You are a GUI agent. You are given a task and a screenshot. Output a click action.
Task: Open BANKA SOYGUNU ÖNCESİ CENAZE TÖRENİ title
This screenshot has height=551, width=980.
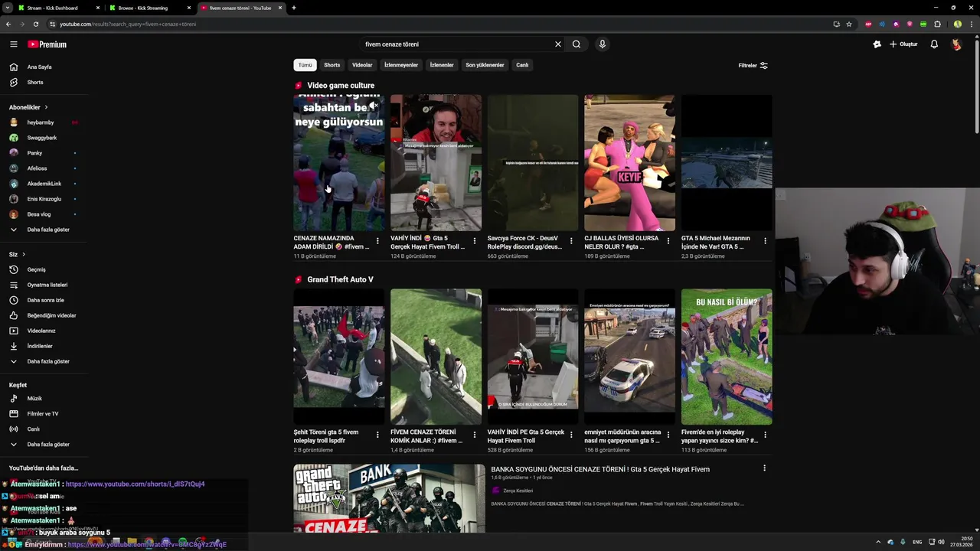[x=600, y=469]
